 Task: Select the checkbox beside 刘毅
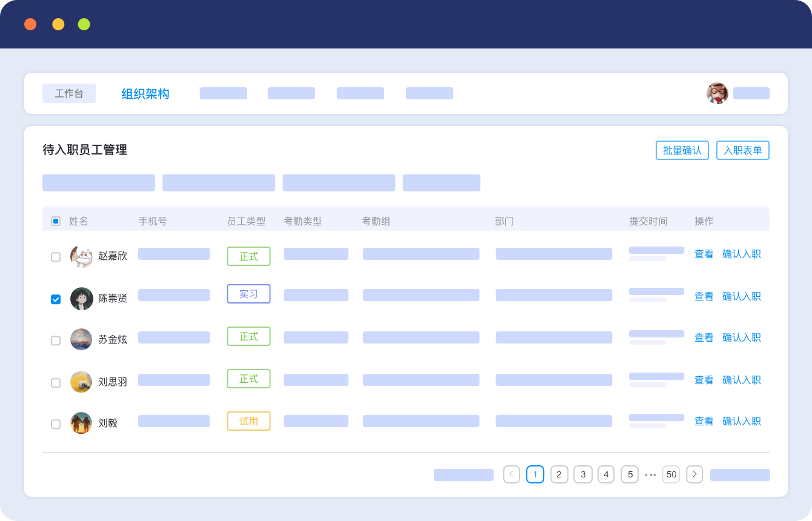point(56,424)
